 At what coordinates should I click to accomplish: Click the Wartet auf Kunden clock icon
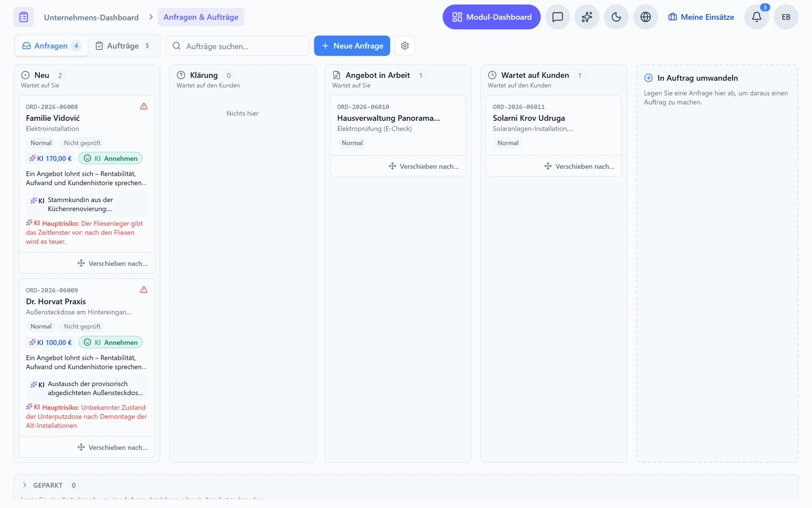(492, 75)
